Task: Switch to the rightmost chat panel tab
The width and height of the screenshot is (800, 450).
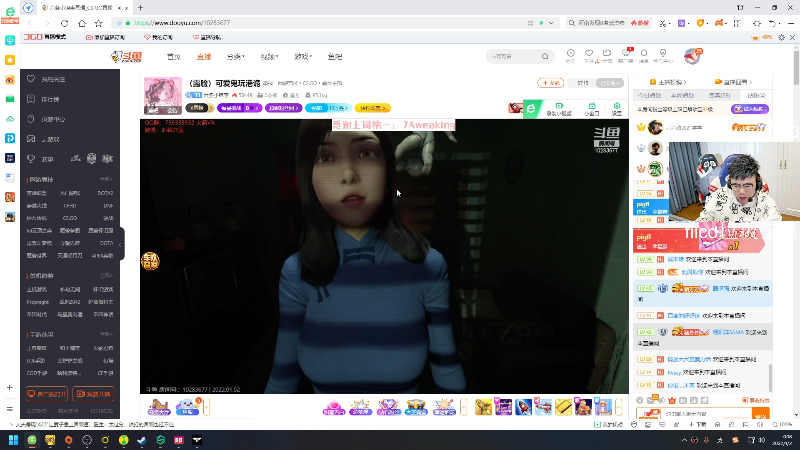Action: tap(756, 95)
